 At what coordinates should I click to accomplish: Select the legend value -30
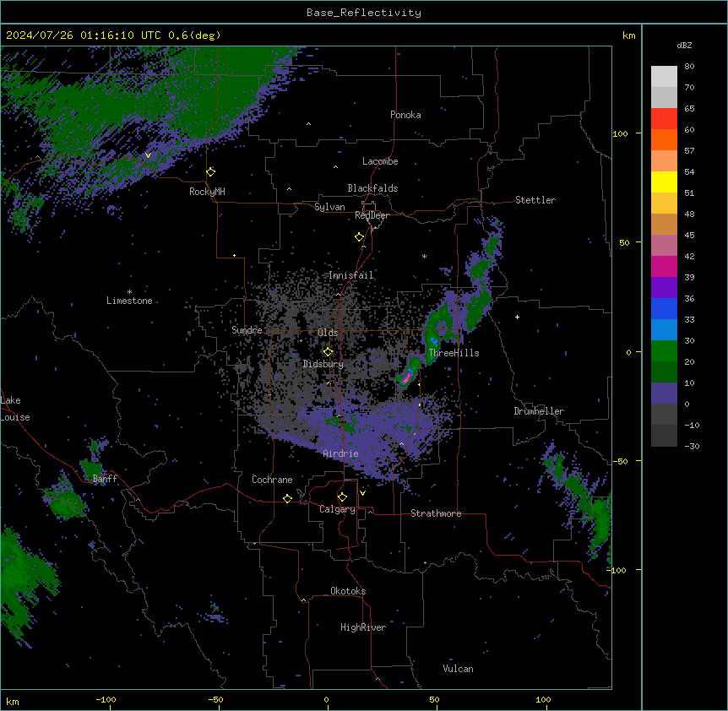point(692,447)
